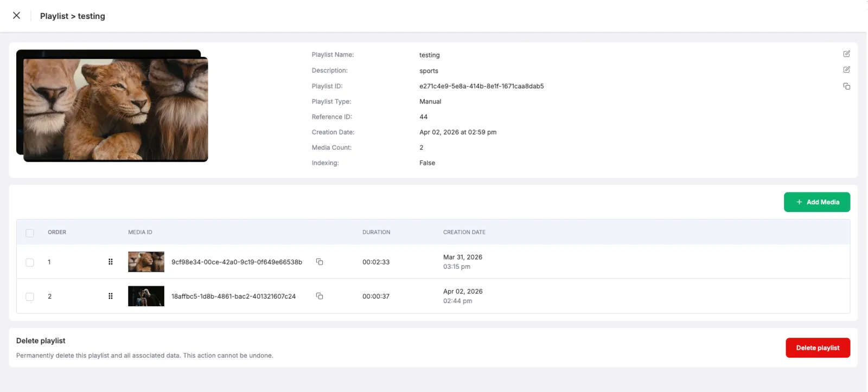Grab drag handle for order 1 row
Image resolution: width=868 pixels, height=392 pixels.
(111, 262)
